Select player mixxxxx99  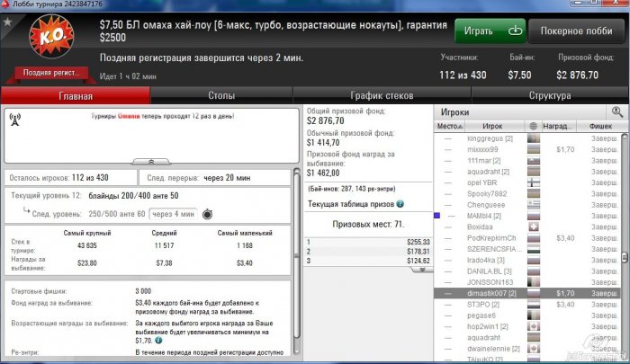click(x=482, y=149)
